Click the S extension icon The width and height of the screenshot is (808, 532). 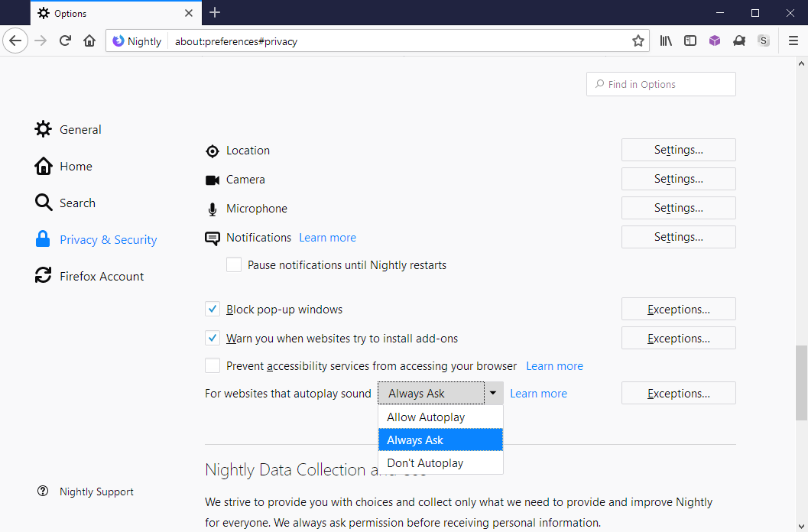click(x=764, y=41)
